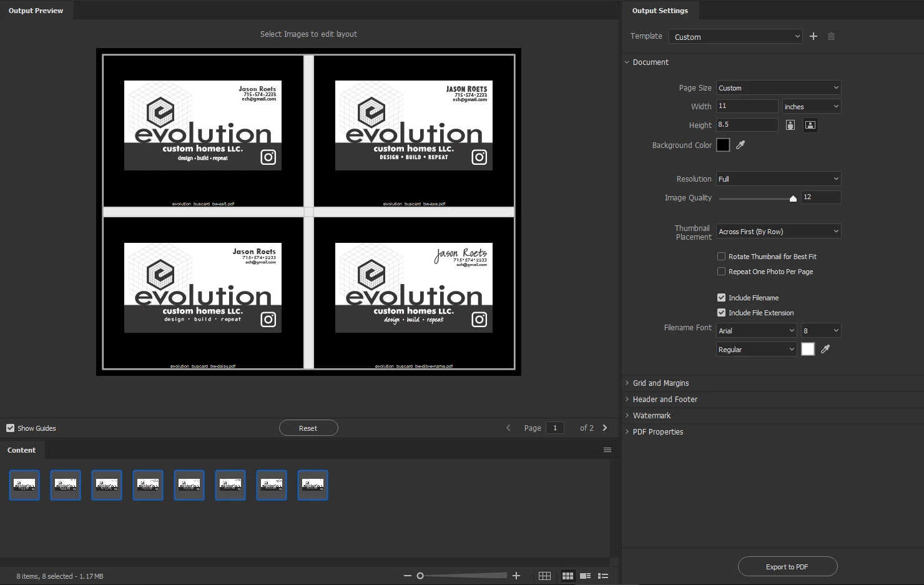Pick filename font color with eyedropper

coord(825,349)
